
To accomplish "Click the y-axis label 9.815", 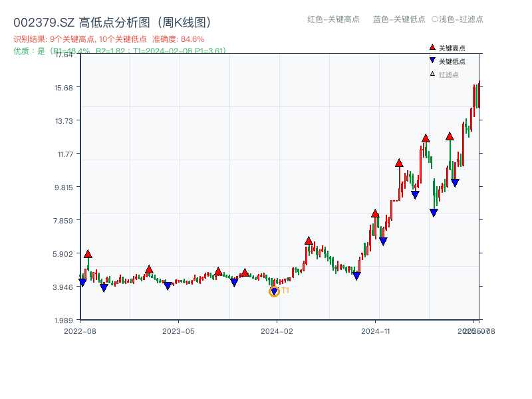I will pyautogui.click(x=64, y=188).
